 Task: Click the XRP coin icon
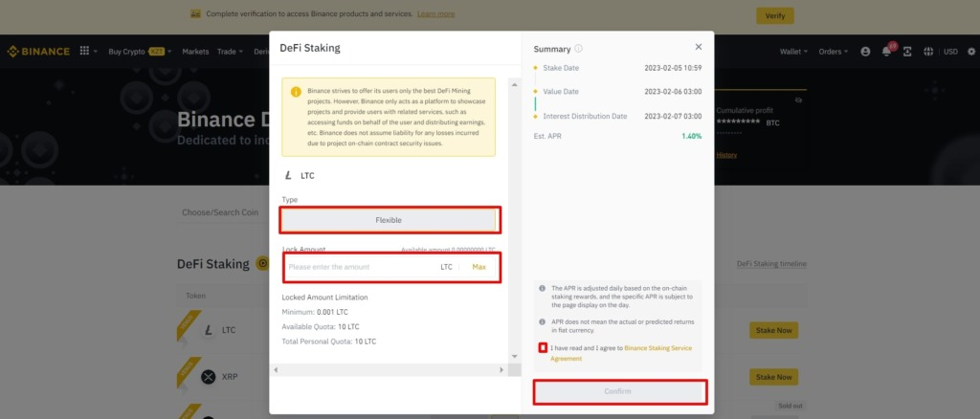(x=209, y=377)
